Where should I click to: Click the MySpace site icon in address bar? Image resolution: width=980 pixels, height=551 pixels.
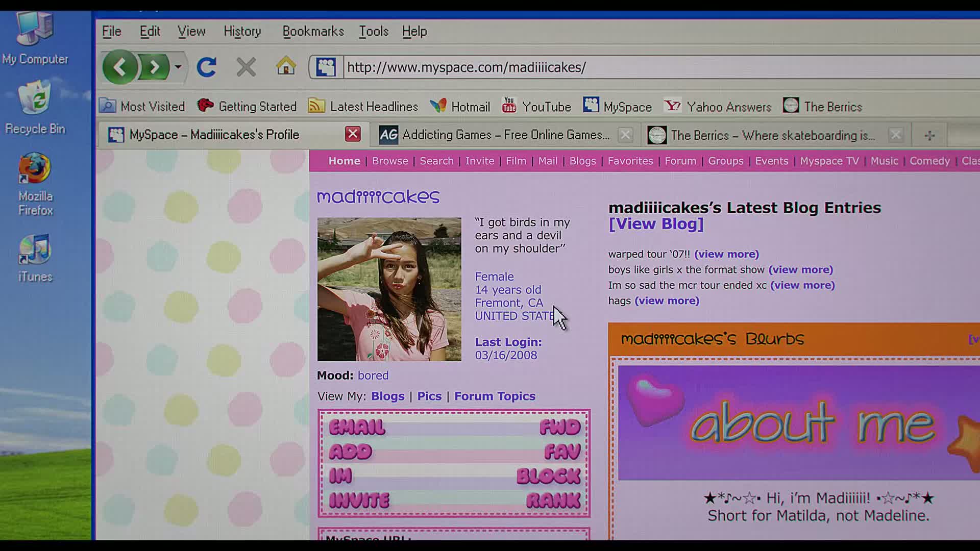click(x=326, y=67)
